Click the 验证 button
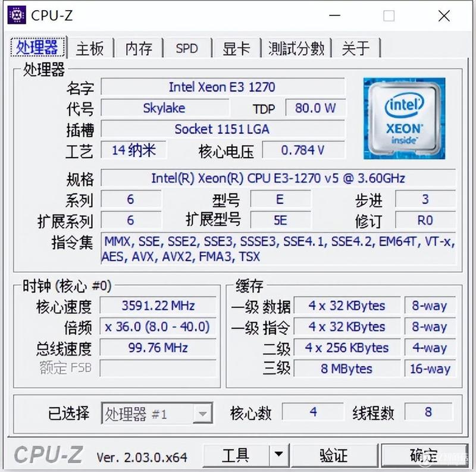Screen dimensions: 476x472 (334, 455)
